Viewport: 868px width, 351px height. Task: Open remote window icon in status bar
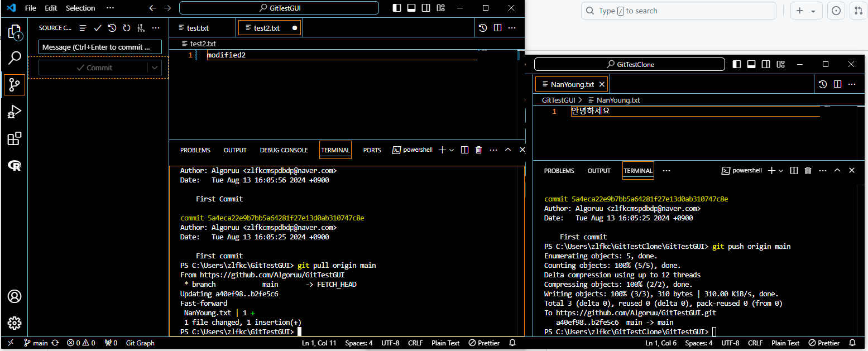pos(10,343)
